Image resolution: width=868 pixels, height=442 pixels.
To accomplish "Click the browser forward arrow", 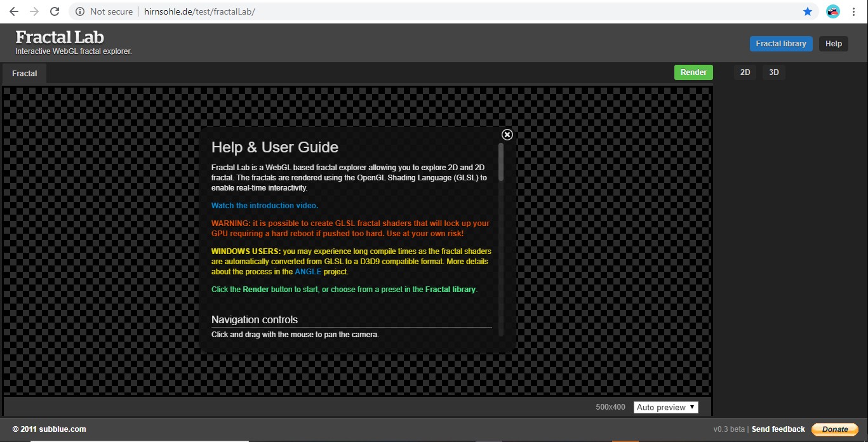I will click(34, 11).
